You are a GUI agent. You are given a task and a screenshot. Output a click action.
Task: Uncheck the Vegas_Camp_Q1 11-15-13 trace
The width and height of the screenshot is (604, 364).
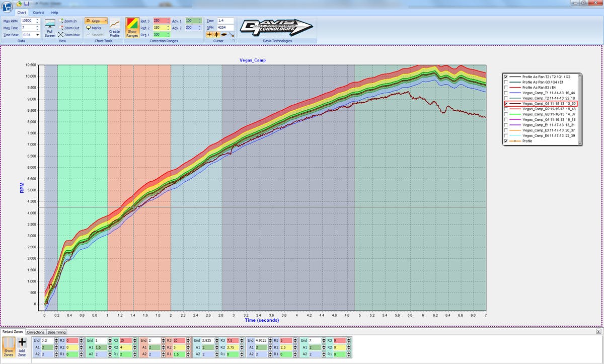(507, 103)
